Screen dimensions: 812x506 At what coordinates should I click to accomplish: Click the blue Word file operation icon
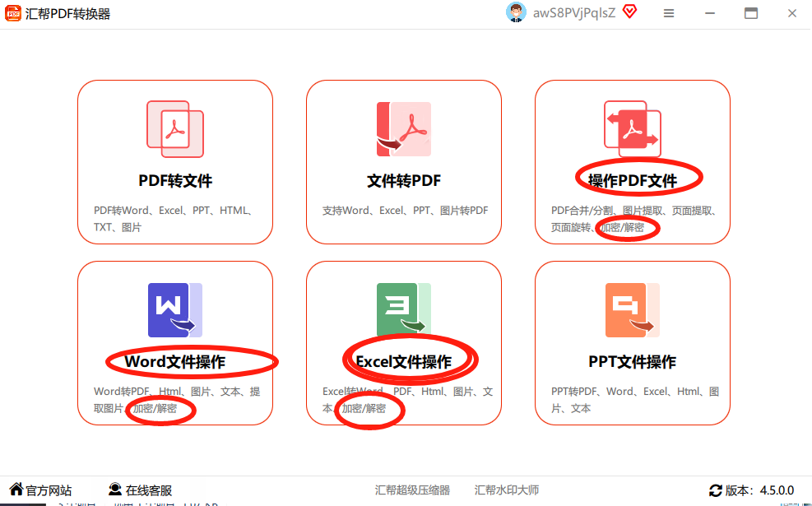click(175, 309)
